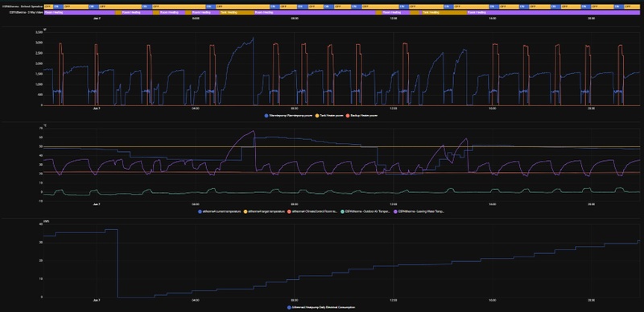Toggle the altherma4 target temperature legend entry
The image size is (644, 312).
(x=264, y=211)
